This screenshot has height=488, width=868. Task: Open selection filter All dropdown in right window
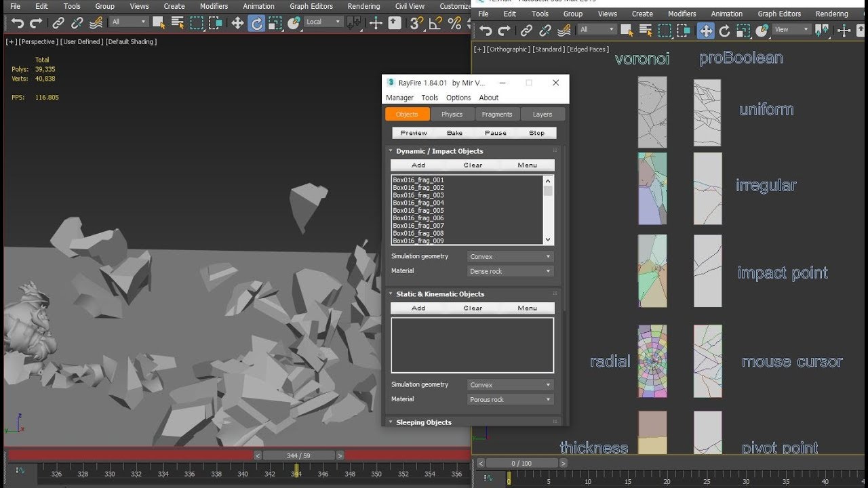click(x=597, y=29)
